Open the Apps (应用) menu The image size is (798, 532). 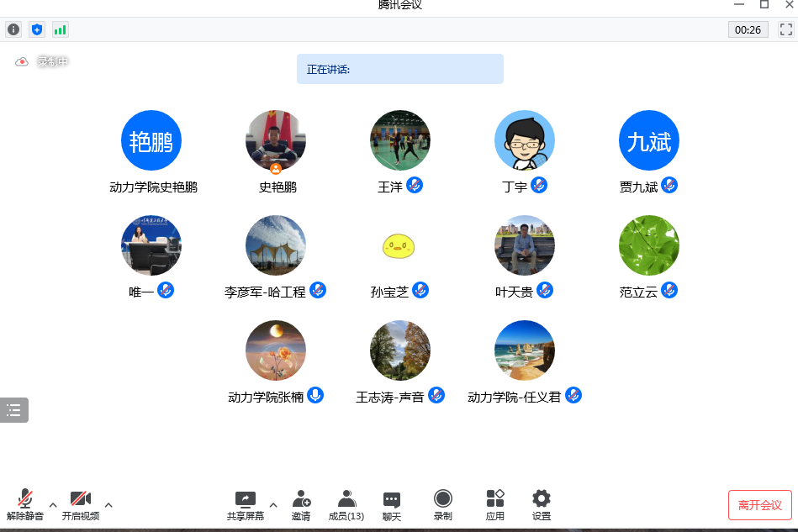click(494, 505)
